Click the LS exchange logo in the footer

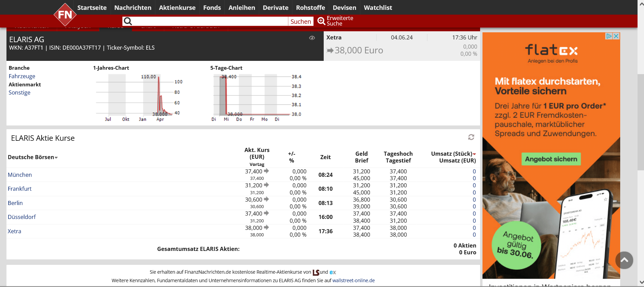pos(316,272)
